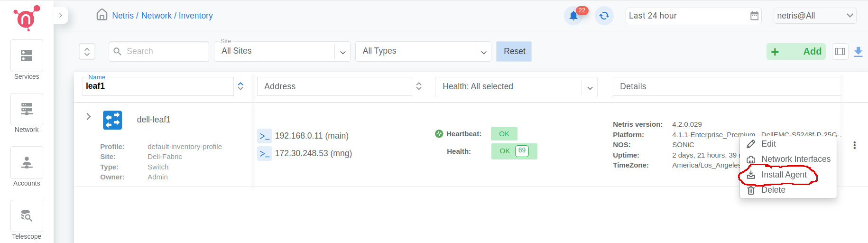Open terminal for 192.168.0.11 address
Screen dimensions: 868x243
(265, 136)
